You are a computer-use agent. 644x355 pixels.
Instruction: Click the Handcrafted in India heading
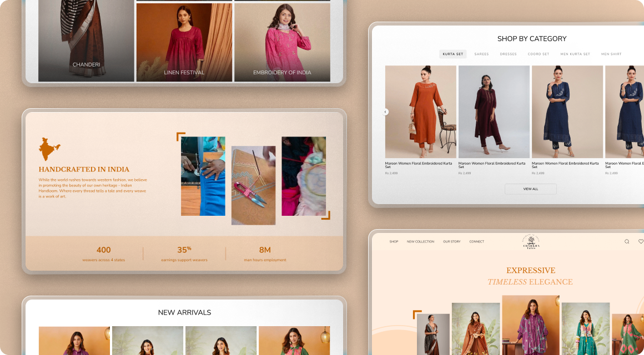(x=84, y=169)
